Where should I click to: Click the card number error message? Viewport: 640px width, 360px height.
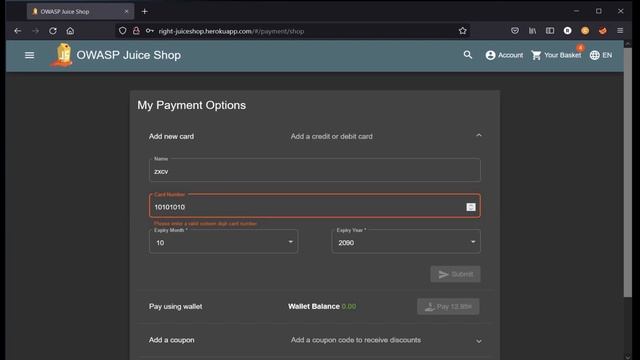[205, 224]
